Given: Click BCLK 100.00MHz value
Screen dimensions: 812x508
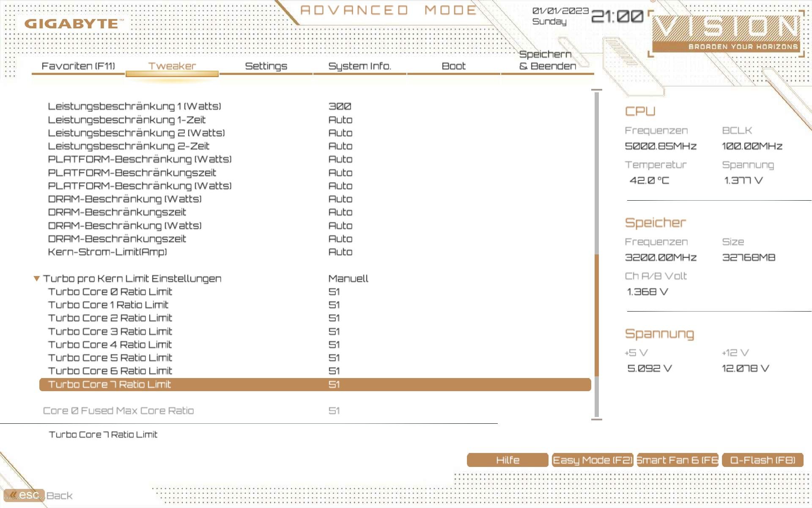Looking at the screenshot, I should tap(752, 146).
